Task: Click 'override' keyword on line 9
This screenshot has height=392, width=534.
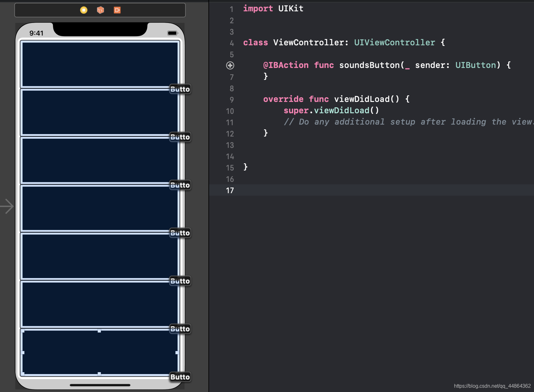Action: (283, 99)
